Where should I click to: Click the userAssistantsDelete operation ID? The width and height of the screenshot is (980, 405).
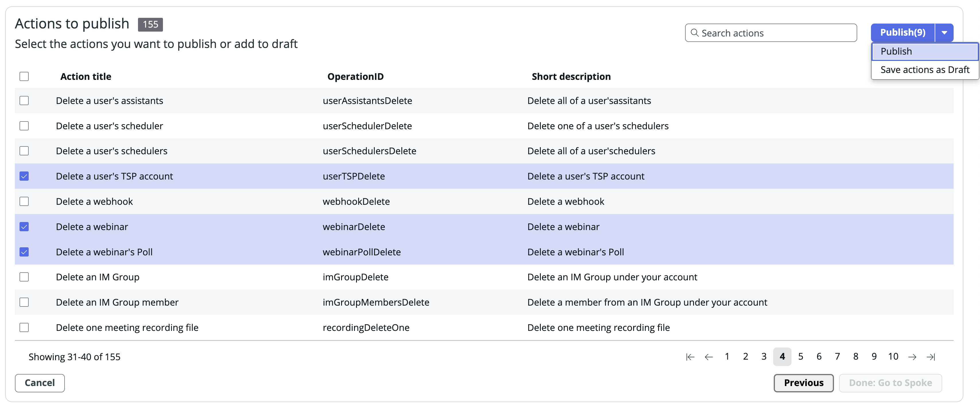tap(367, 101)
